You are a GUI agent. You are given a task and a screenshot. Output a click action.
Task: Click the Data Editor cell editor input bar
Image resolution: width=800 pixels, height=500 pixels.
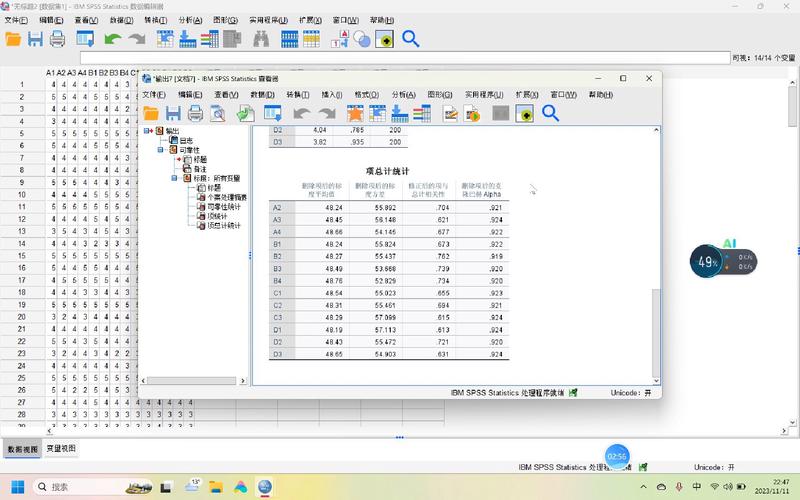(x=405, y=58)
